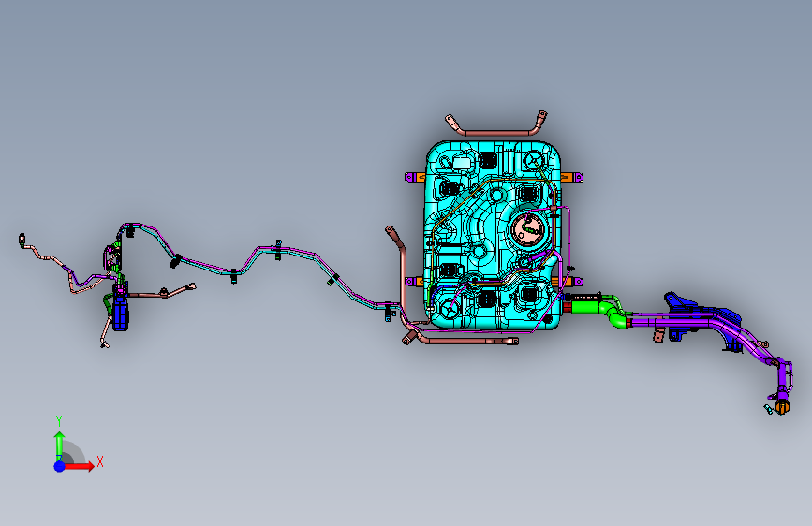
Task: Pick the round pink fuel pump module on tank
Action: (x=528, y=229)
